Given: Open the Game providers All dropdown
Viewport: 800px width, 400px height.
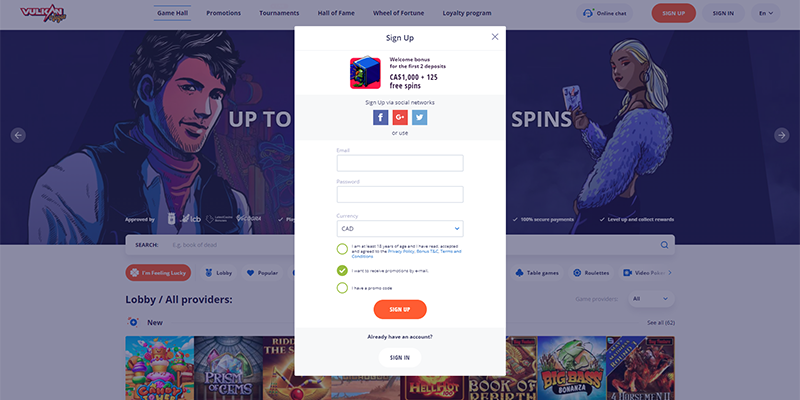Looking at the screenshot, I should click(652, 298).
